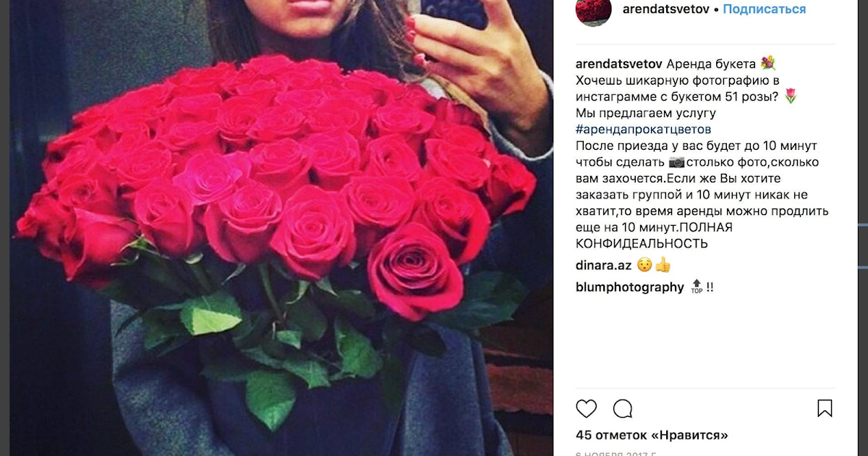Open arendatsvetov profile avatar

point(593,11)
